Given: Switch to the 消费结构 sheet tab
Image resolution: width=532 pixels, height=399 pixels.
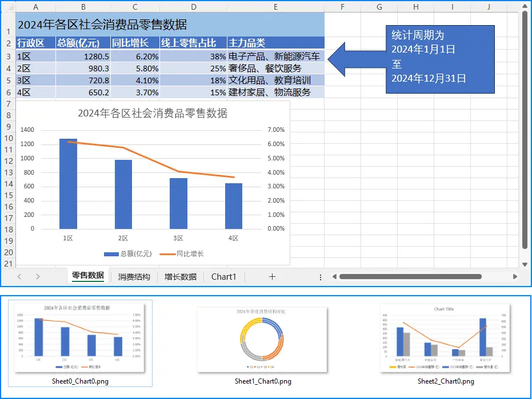Looking at the screenshot, I should (x=135, y=276).
